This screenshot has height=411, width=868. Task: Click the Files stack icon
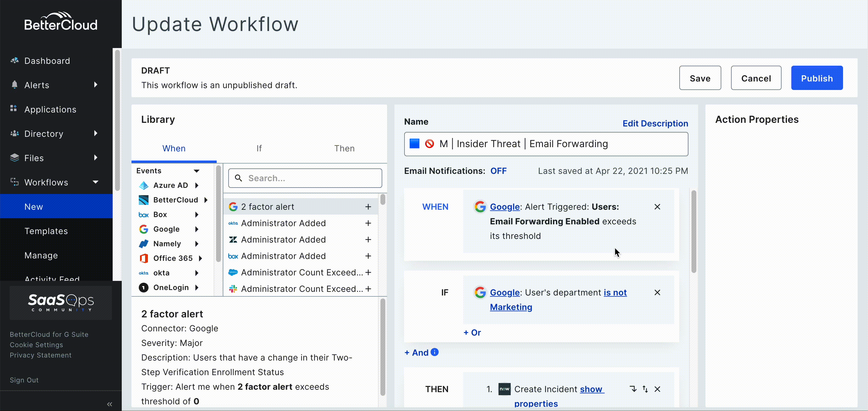tap(14, 157)
